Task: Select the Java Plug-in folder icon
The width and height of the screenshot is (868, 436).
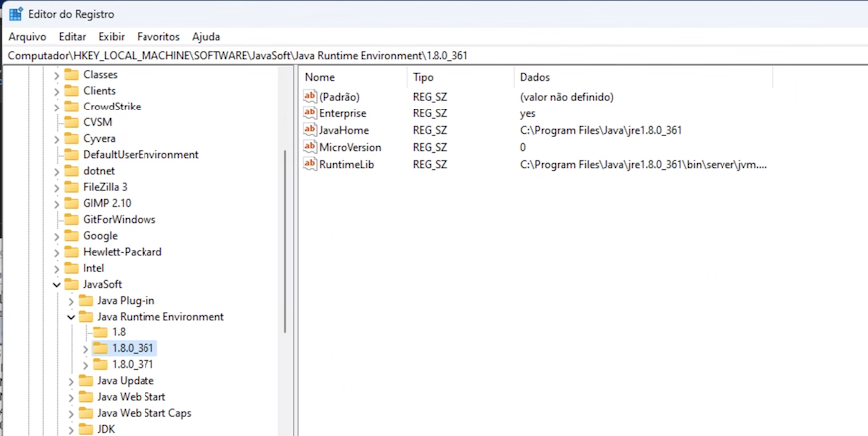Action: 86,300
